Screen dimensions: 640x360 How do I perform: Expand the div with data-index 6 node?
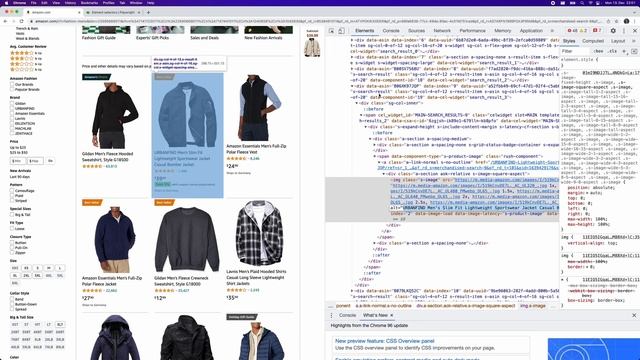(352, 40)
